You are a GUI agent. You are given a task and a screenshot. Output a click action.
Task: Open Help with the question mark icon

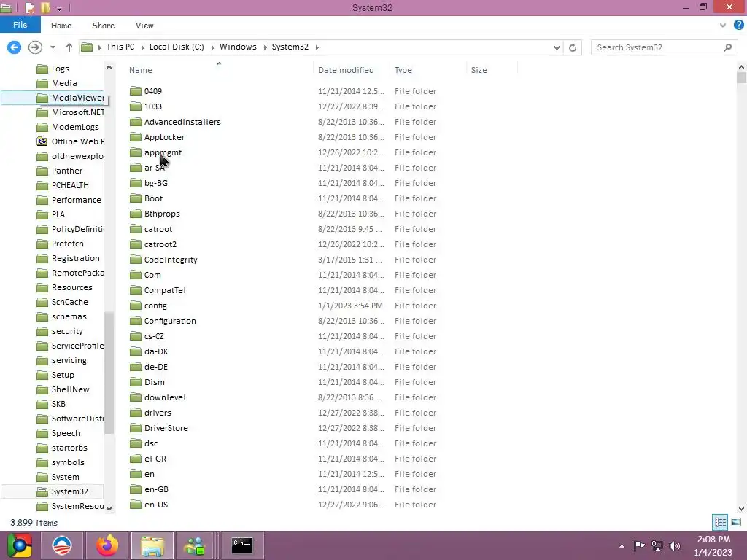click(738, 25)
